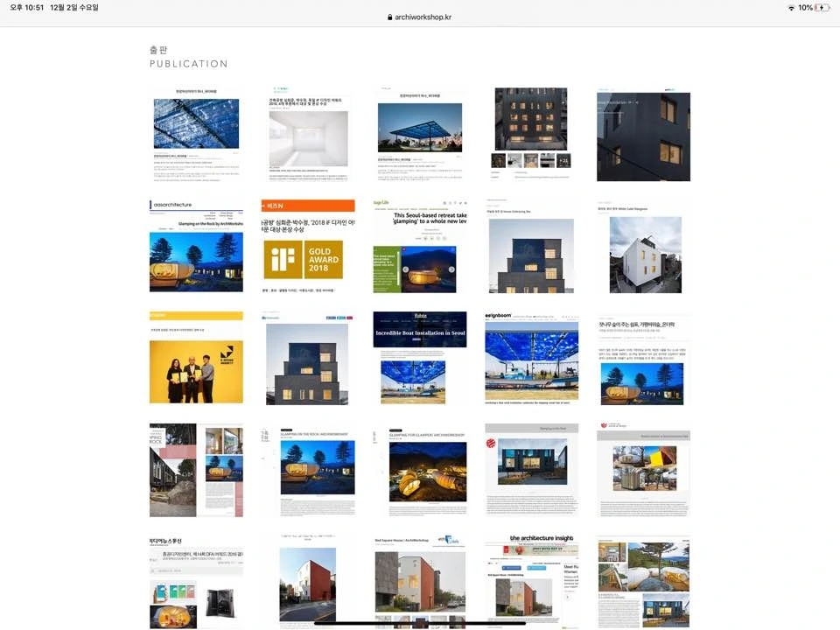Open the dark facade close-up with lit windows
Viewport: 840px width, 630px height.
[x=643, y=135]
